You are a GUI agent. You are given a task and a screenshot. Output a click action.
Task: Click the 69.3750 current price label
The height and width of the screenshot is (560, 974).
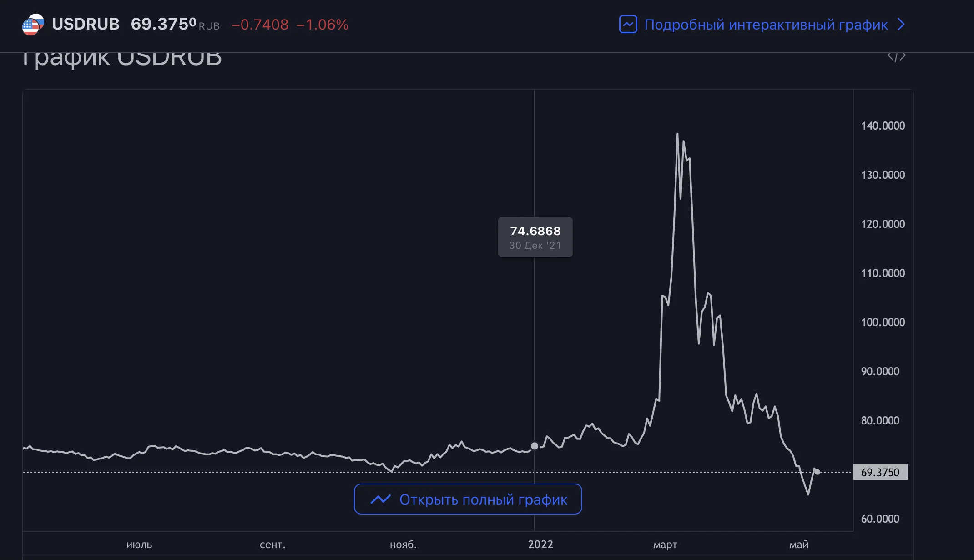pos(880,472)
